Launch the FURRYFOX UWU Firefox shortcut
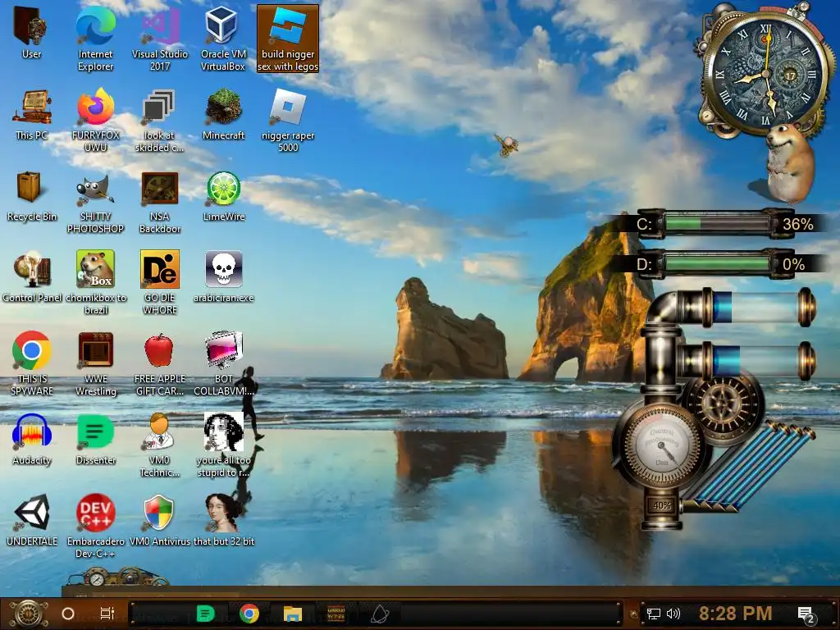840x630 pixels. [95, 121]
